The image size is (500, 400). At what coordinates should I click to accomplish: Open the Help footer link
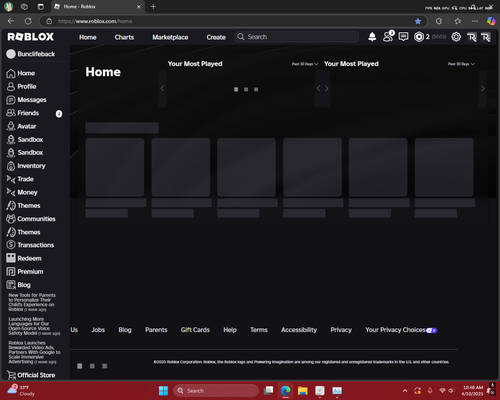(230, 330)
